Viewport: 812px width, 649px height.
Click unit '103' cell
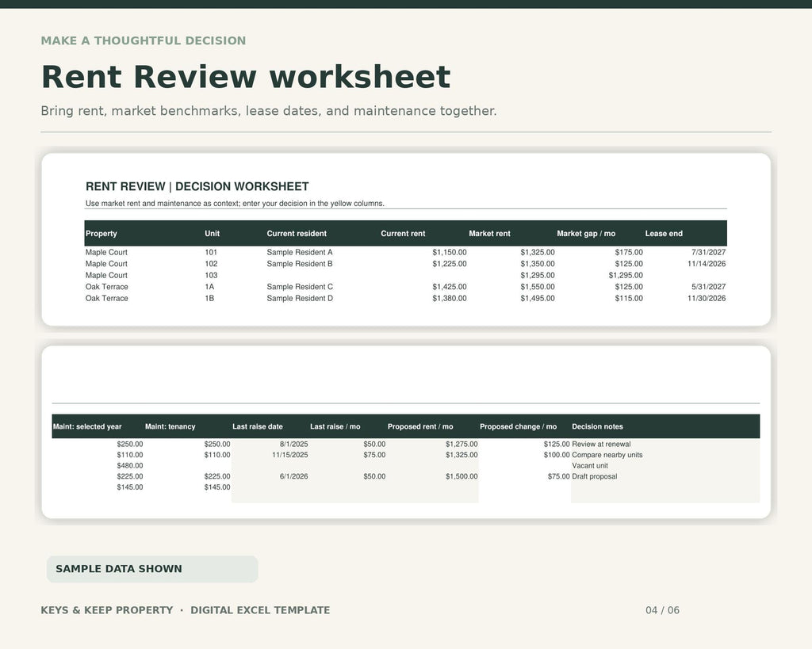coord(211,275)
